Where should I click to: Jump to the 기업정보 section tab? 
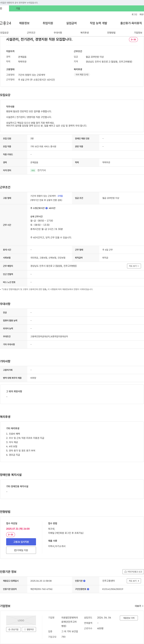pos(138,33)
